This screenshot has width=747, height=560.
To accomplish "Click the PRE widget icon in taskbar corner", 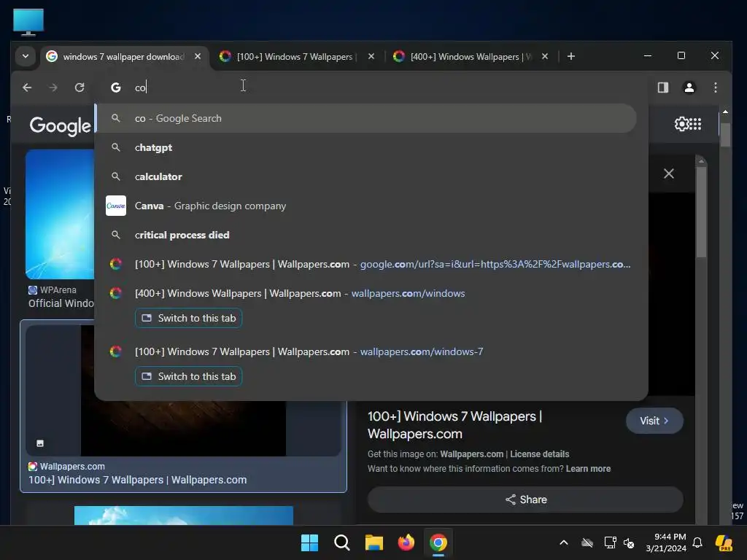I will click(x=724, y=542).
